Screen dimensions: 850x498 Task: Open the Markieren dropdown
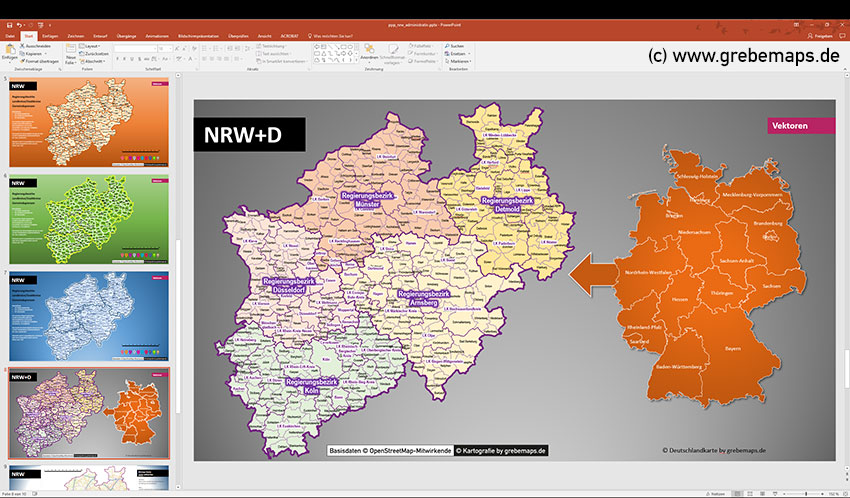point(459,61)
